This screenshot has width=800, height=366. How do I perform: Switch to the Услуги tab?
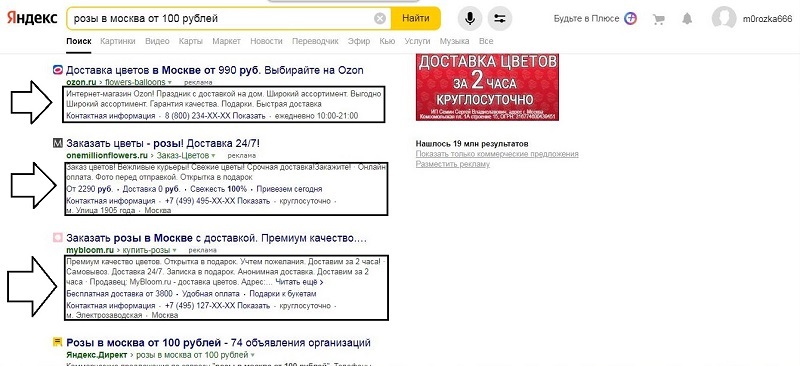417,41
